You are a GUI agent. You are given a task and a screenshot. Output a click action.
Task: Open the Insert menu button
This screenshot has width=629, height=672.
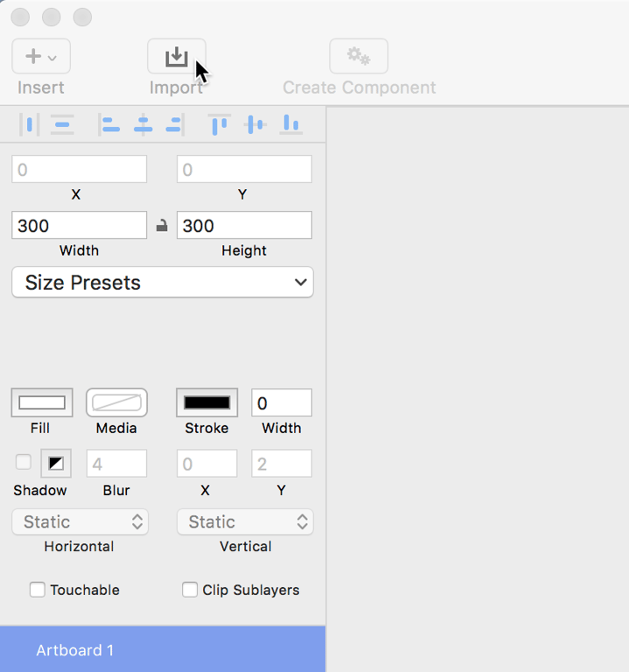[x=41, y=57]
